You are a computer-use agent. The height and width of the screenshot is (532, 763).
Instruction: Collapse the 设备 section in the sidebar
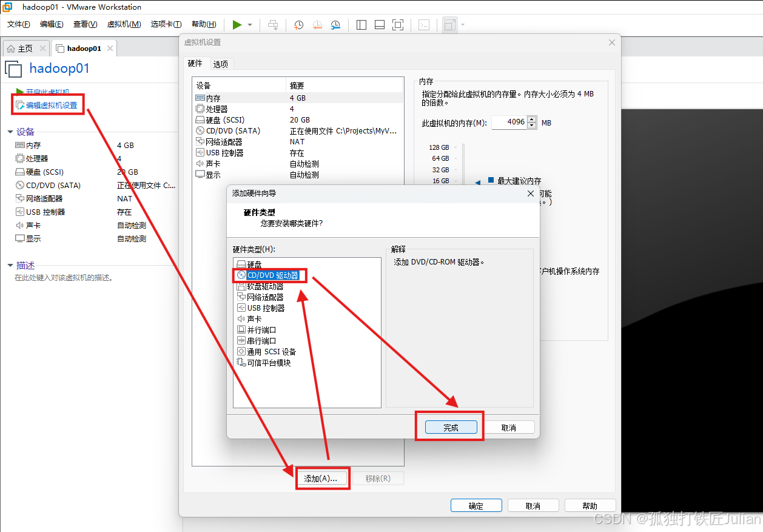[10, 132]
